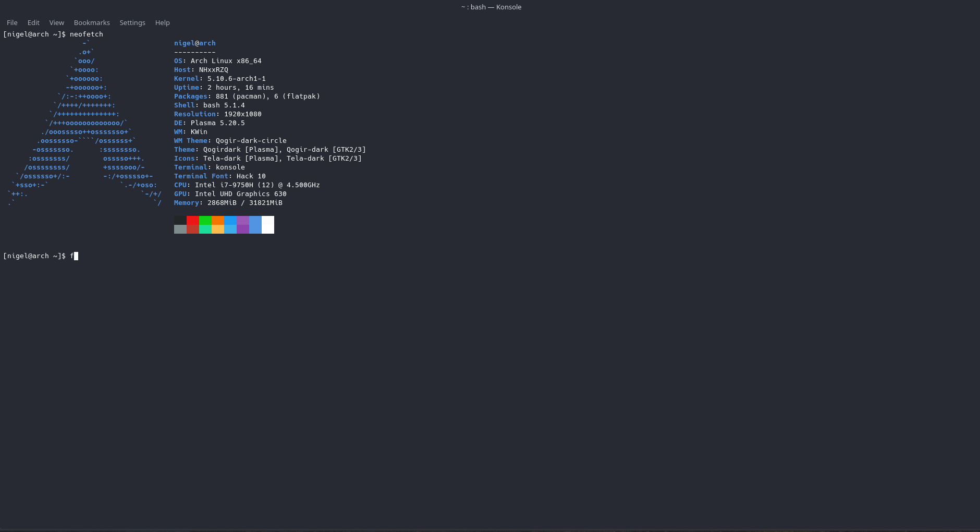The image size is (980, 532).
Task: Open the Edit menu
Action: (33, 22)
